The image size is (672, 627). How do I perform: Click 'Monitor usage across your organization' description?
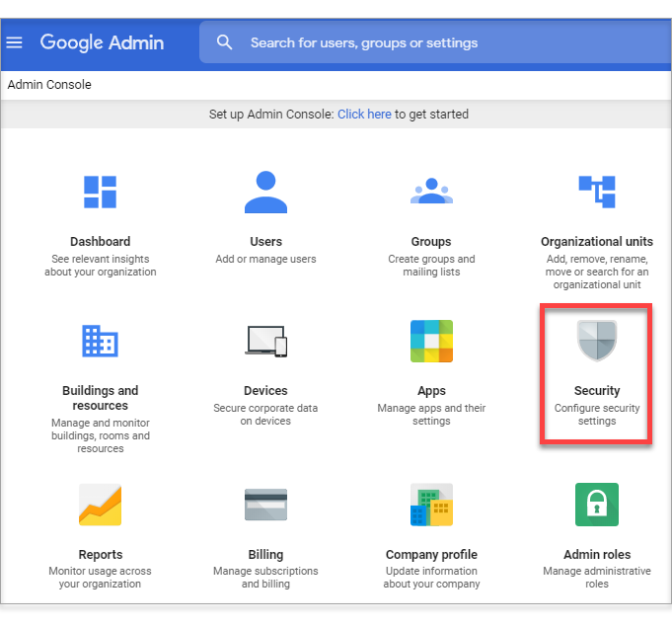tap(100, 578)
